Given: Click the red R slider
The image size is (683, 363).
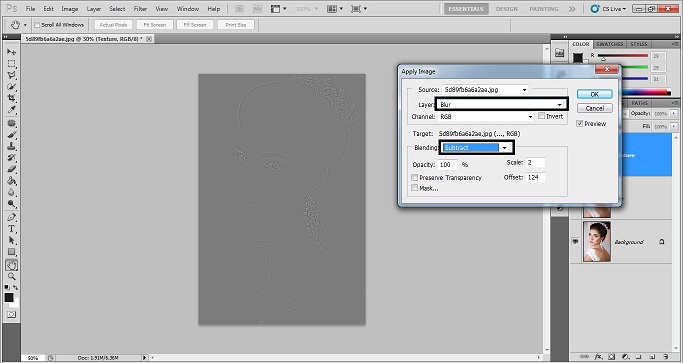Looking at the screenshot, I should click(x=623, y=56).
